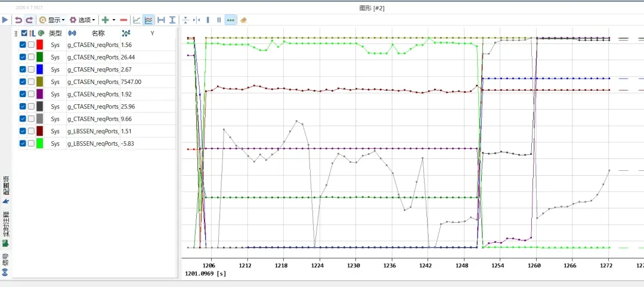Uncheck the header select-all checkbox
The image size is (644, 287).
click(24, 33)
